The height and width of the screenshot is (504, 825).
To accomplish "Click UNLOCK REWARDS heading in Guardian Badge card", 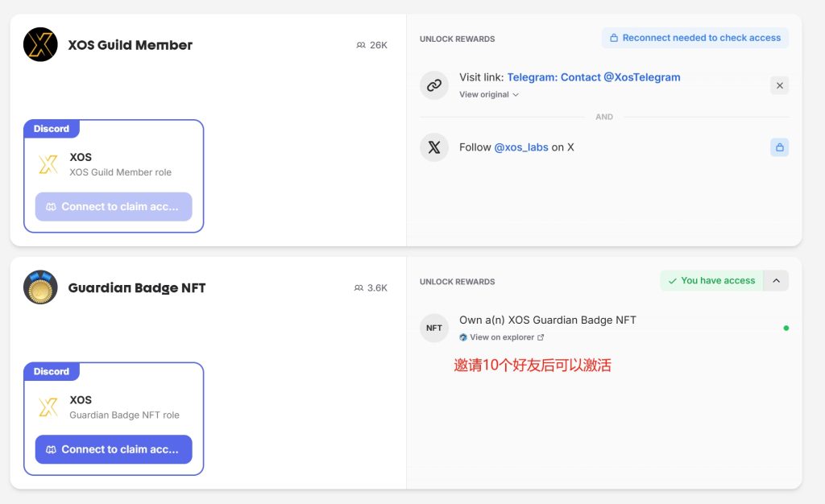I will coord(458,282).
